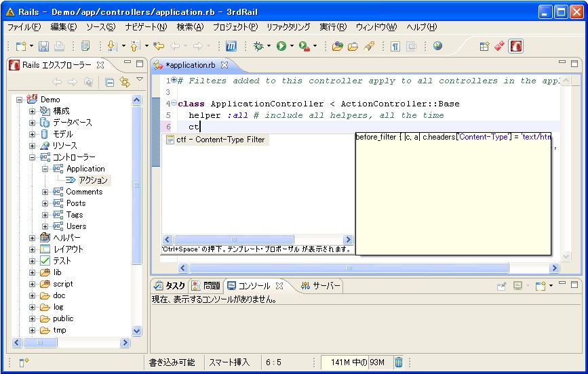
Task: Toggle the line 4 folding marker
Action: [174, 103]
